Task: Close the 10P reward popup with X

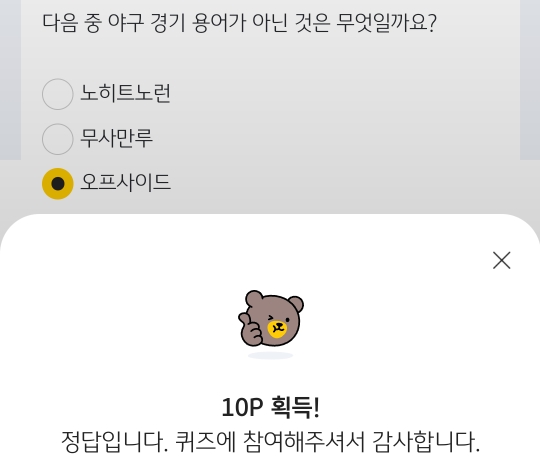Action: point(501,260)
